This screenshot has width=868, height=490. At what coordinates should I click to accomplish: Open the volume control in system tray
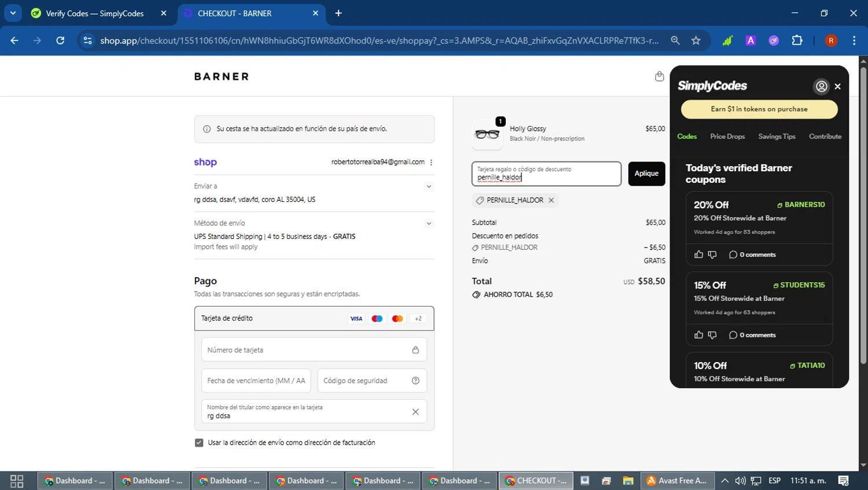[740, 481]
